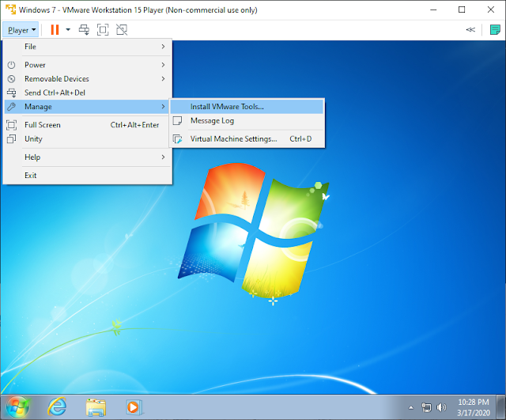Click the volume speaker icon in the tray

coord(441,407)
